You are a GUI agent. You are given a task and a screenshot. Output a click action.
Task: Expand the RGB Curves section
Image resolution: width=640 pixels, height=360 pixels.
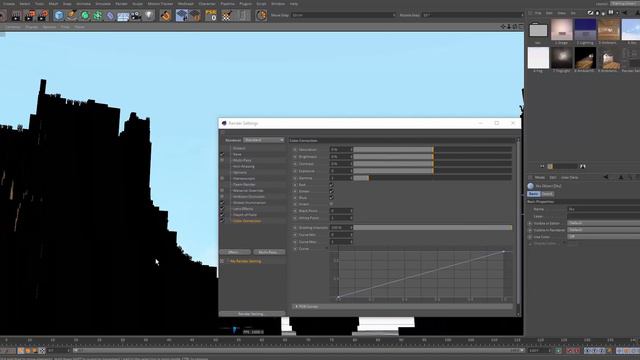[x=402, y=307]
